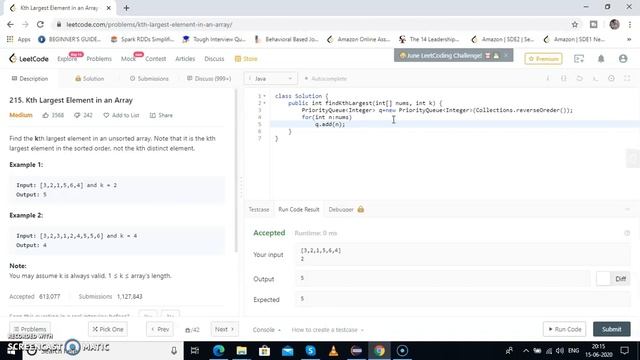
Task: Open editor shortcuts terminal icon
Action: pos(596,78)
